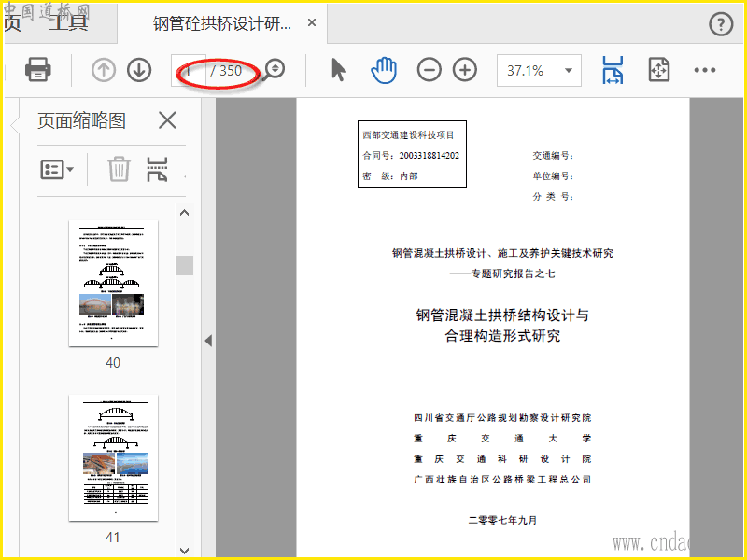Viewport: 747px width, 560px height.
Task: Click the total page count 350 text
Action: tap(231, 71)
